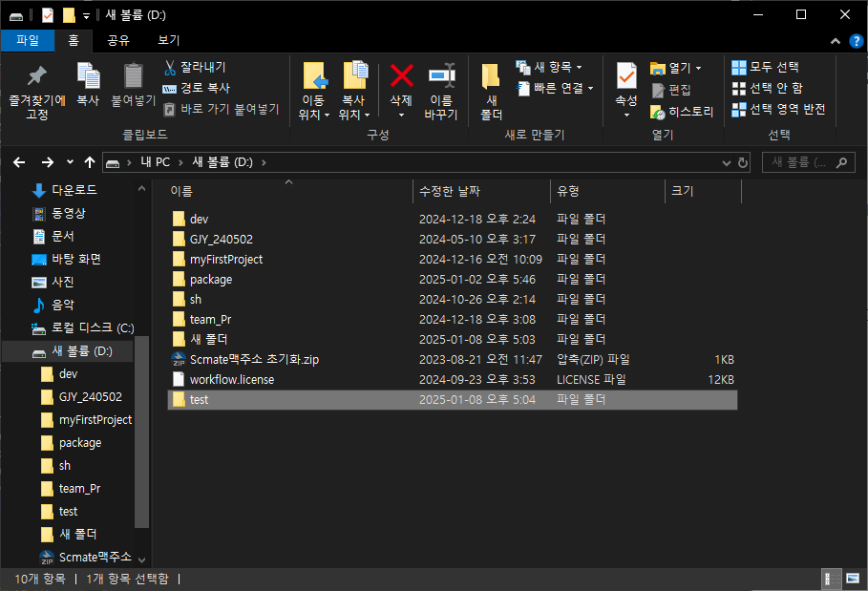Open the recent locations dropdown next to forward arrow
Image resolution: width=868 pixels, height=591 pixels.
tap(70, 162)
